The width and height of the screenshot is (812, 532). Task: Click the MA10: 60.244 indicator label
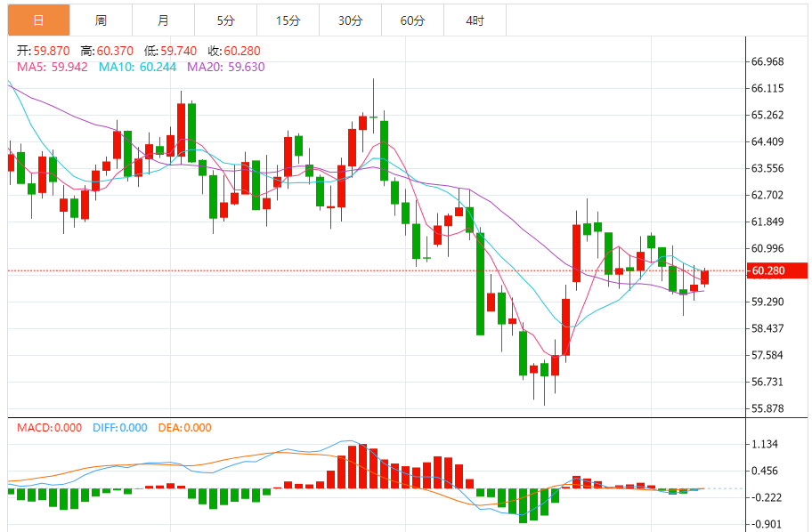click(137, 67)
